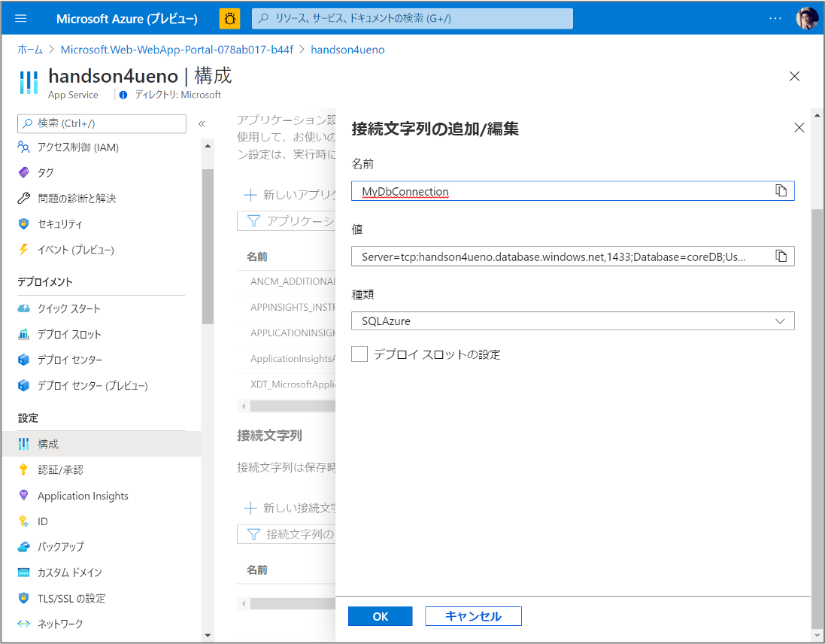This screenshot has height=644, width=825.
Task: Select APPINSIGHTS_INSTR setting row
Action: coord(287,307)
